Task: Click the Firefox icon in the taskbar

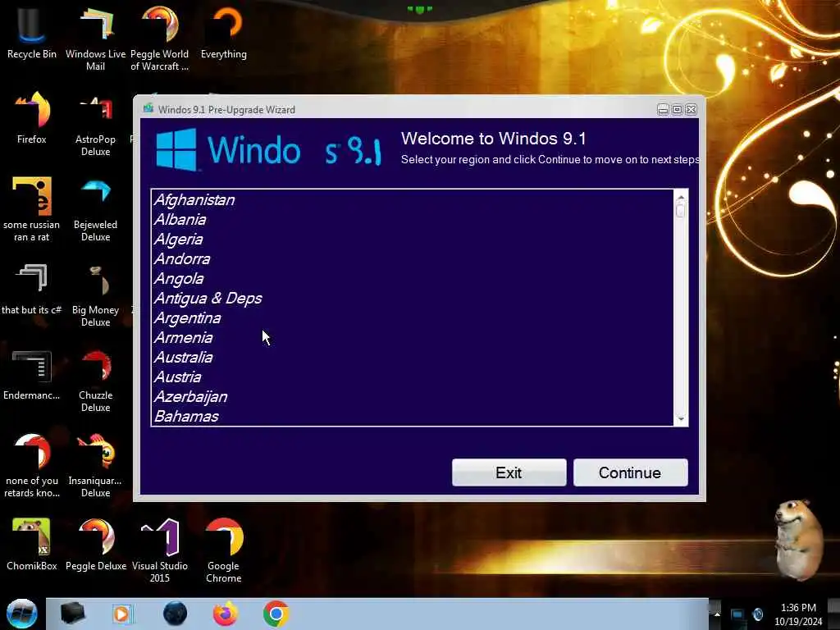Action: point(226,614)
